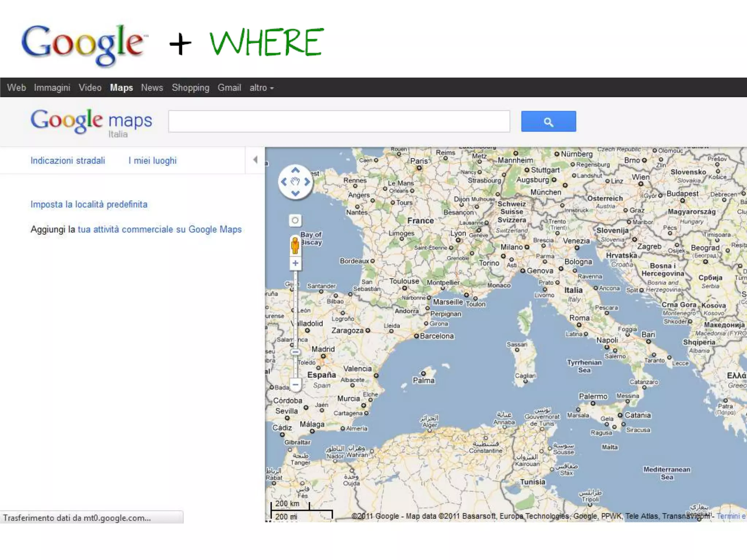The image size is (747, 560).
Task: Open the Immagini tab in top bar
Action: coord(52,88)
